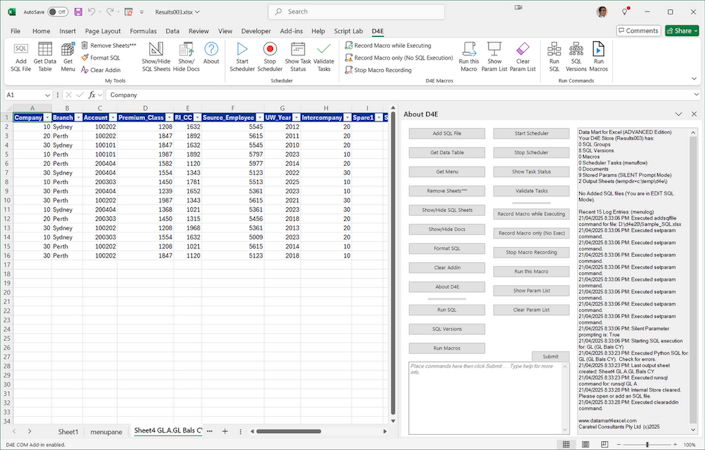
Task: Click the Run SQL ribbon icon
Action: tap(554, 57)
